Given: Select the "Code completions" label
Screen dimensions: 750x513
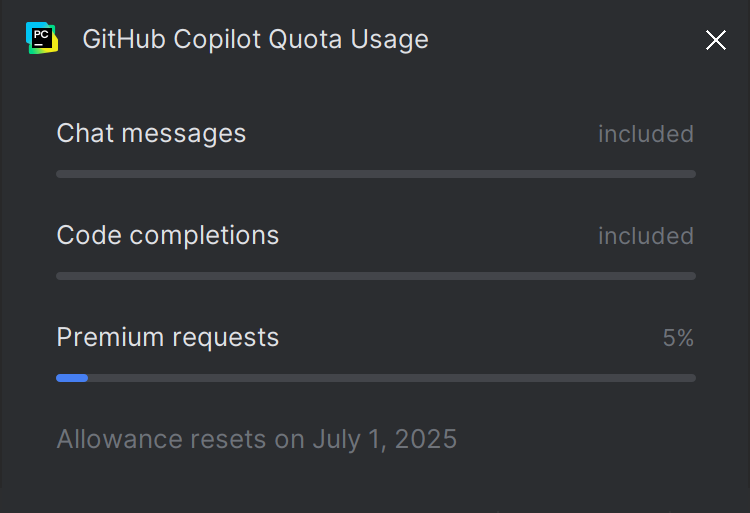Looking at the screenshot, I should click(168, 235).
